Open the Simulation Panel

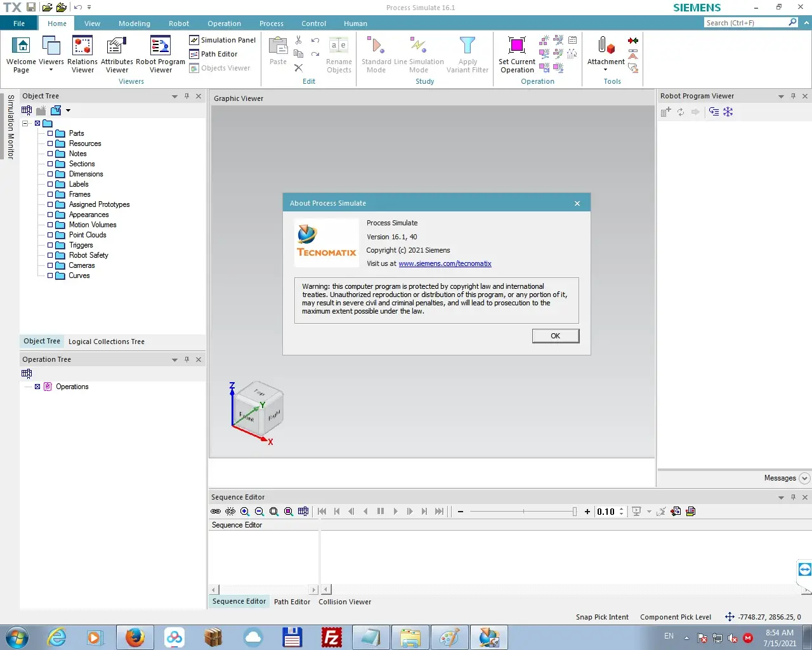pos(223,40)
